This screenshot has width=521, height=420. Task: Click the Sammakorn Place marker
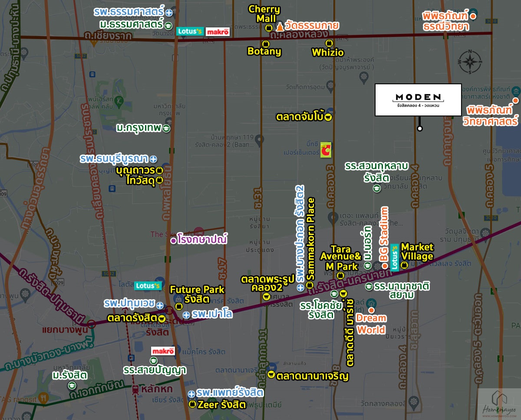[x=310, y=285]
